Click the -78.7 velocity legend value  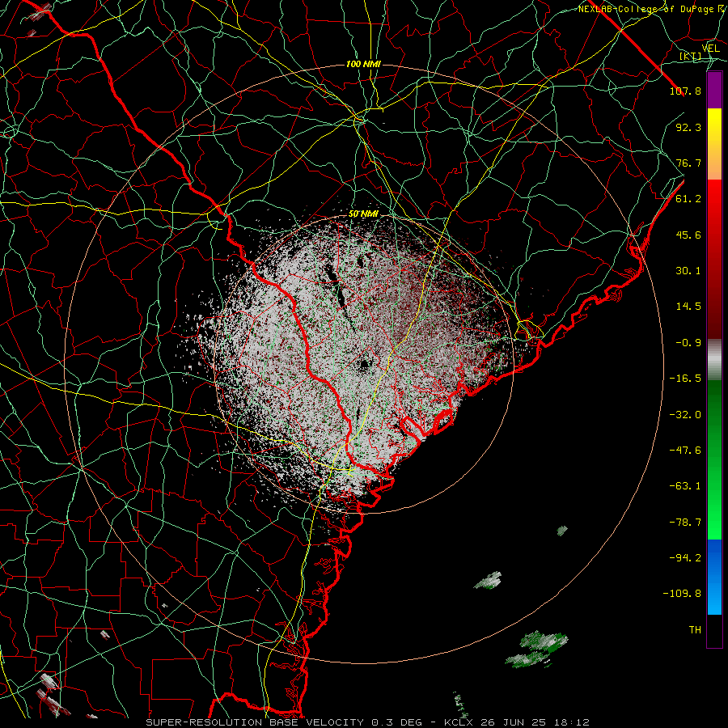coord(685,523)
